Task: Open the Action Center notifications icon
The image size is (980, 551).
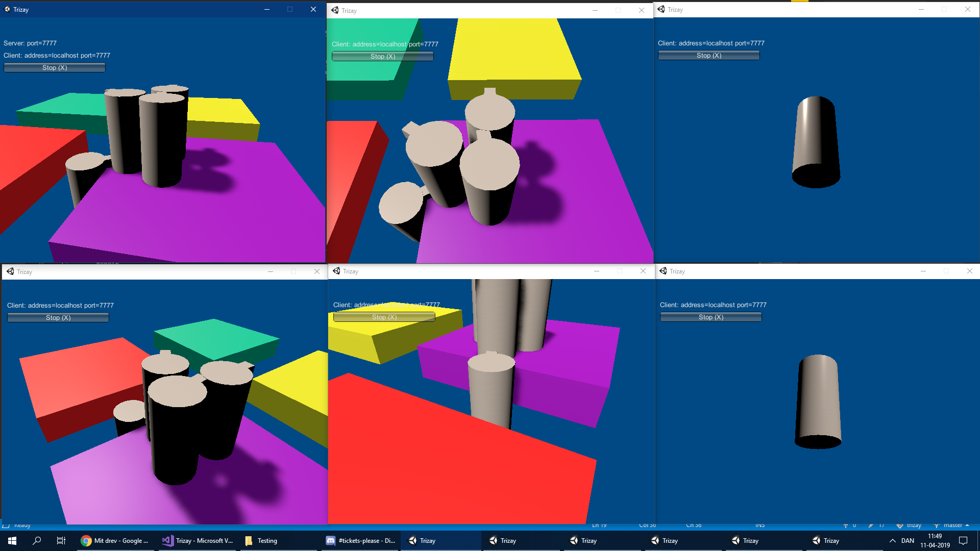Action: click(963, 541)
